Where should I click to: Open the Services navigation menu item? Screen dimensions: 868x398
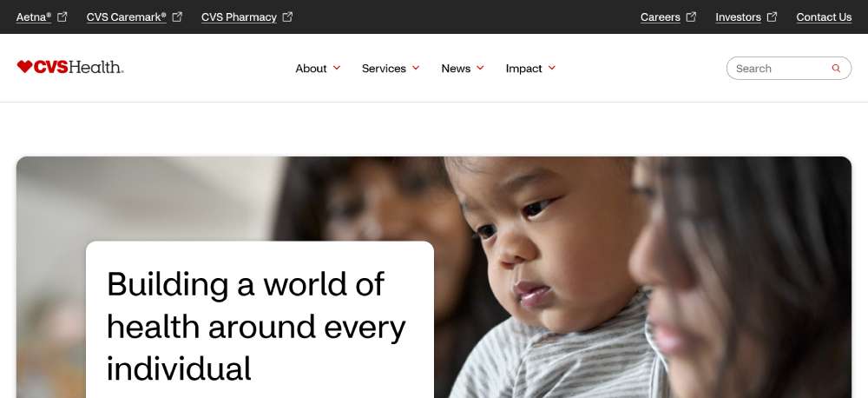[x=384, y=68]
